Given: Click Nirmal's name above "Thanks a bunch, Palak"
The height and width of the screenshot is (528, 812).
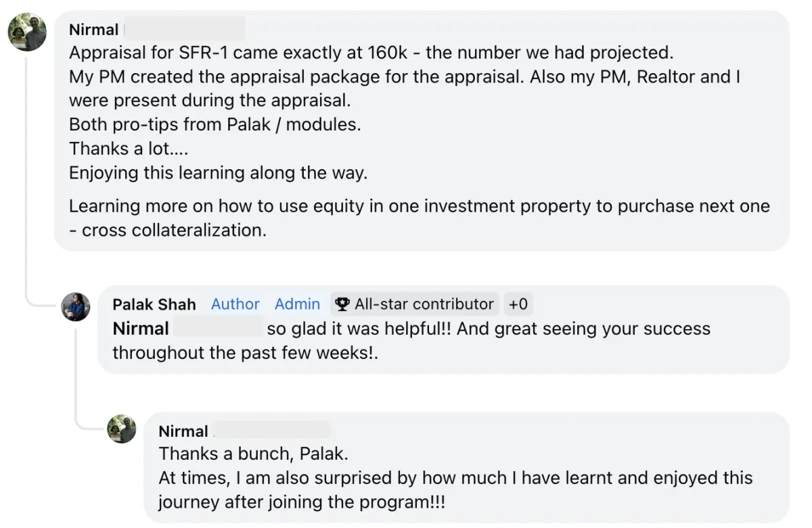Looking at the screenshot, I should click(x=183, y=431).
